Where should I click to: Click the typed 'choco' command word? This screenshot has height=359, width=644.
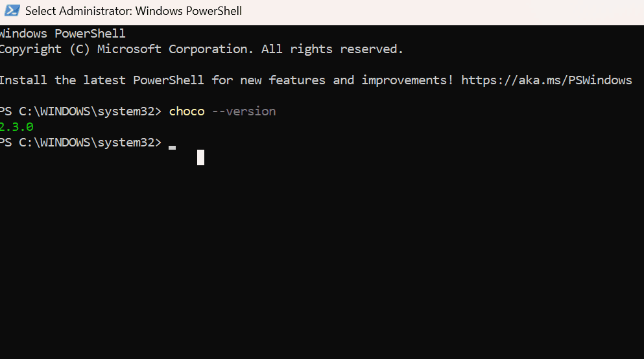[187, 111]
